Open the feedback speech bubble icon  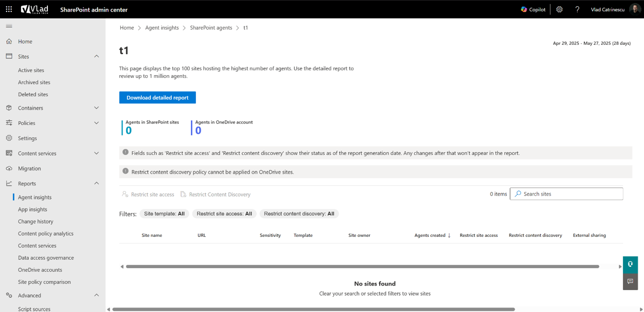click(x=630, y=282)
